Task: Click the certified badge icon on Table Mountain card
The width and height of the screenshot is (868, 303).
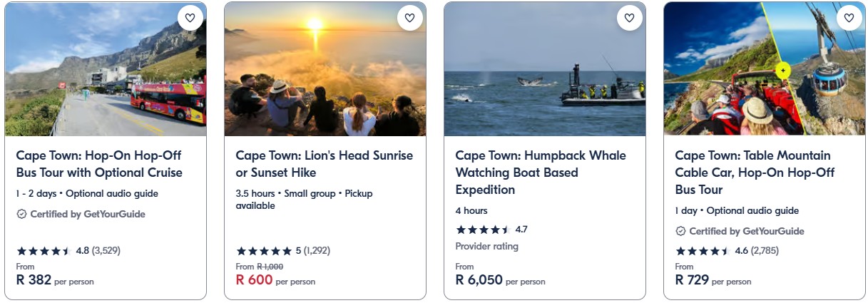Action: [680, 231]
